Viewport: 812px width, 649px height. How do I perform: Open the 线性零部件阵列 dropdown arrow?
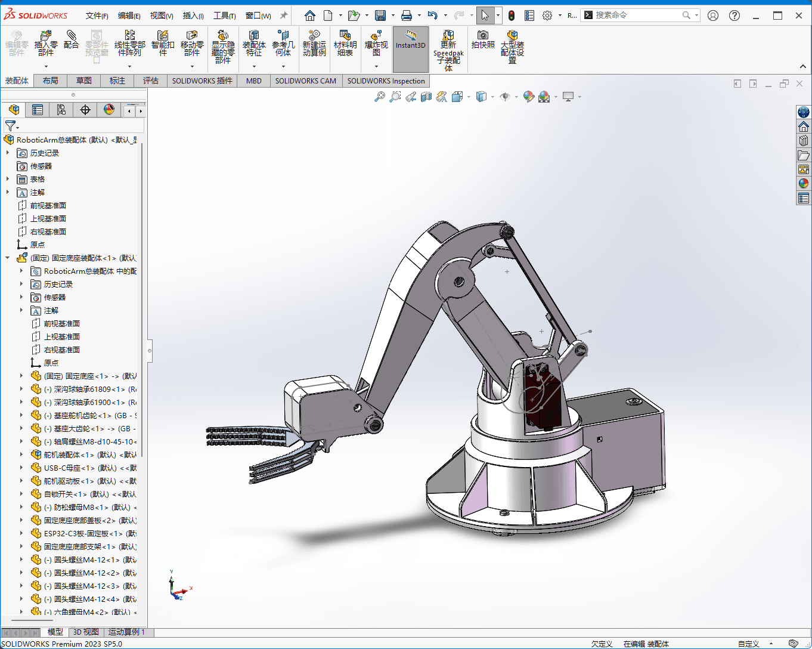click(129, 66)
